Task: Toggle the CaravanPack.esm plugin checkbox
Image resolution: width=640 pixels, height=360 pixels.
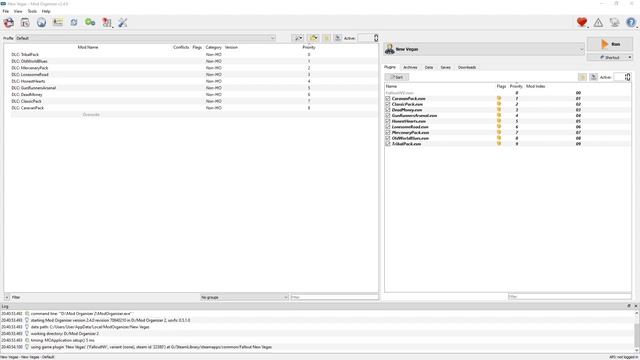Action: 388,98
